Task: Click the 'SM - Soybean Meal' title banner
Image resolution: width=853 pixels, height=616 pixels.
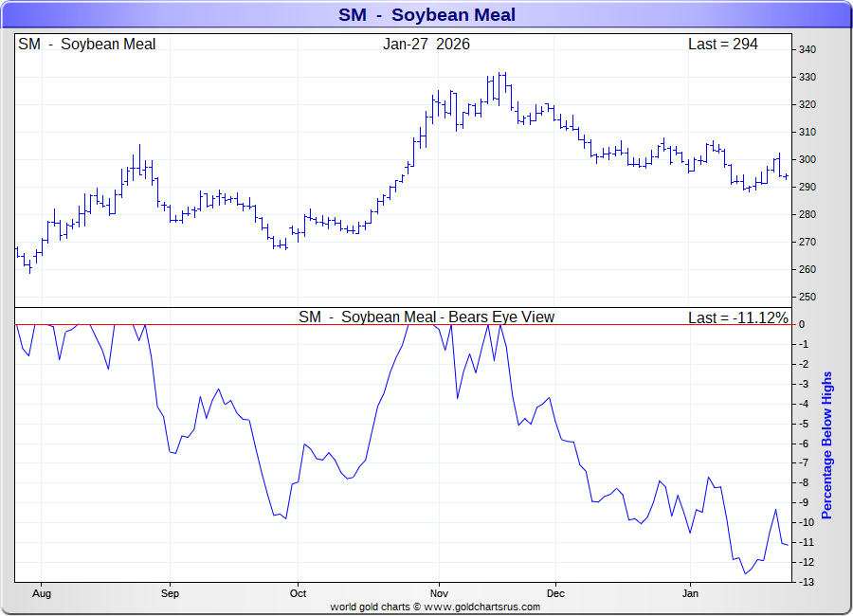Action: [426, 15]
